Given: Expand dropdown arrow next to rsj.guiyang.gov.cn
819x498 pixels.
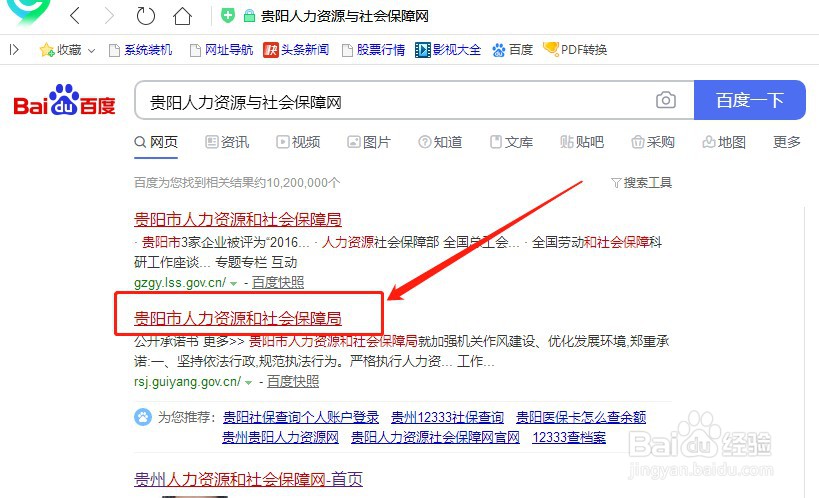Looking at the screenshot, I should [249, 383].
